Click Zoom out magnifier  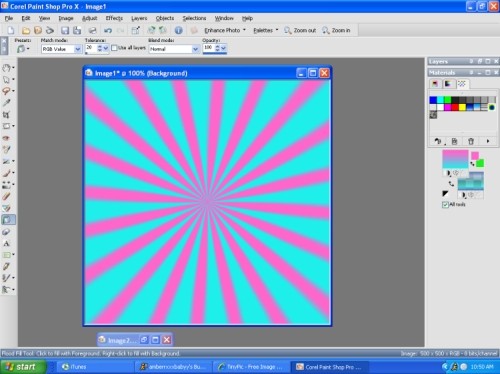300,30
